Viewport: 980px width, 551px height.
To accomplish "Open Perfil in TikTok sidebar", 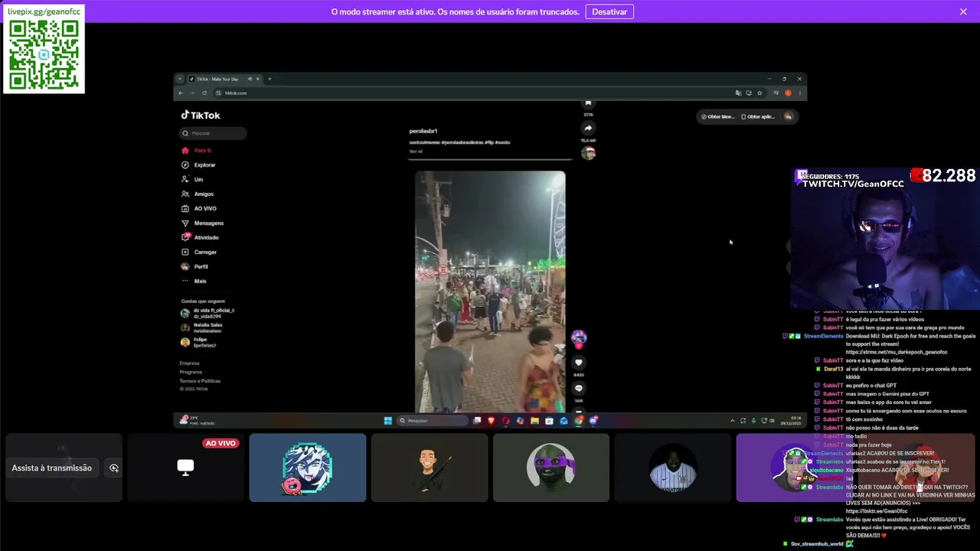I will coord(195,267).
